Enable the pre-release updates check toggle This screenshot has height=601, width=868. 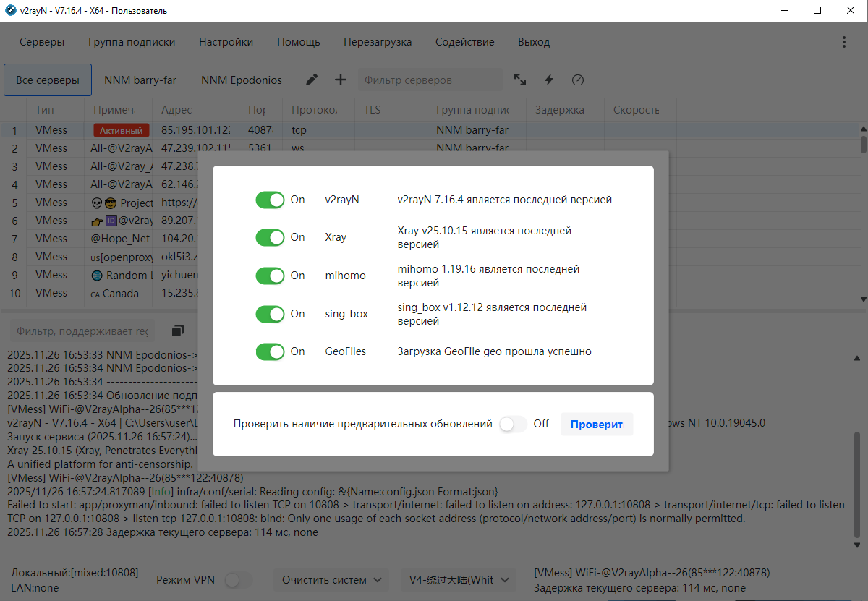tap(513, 424)
